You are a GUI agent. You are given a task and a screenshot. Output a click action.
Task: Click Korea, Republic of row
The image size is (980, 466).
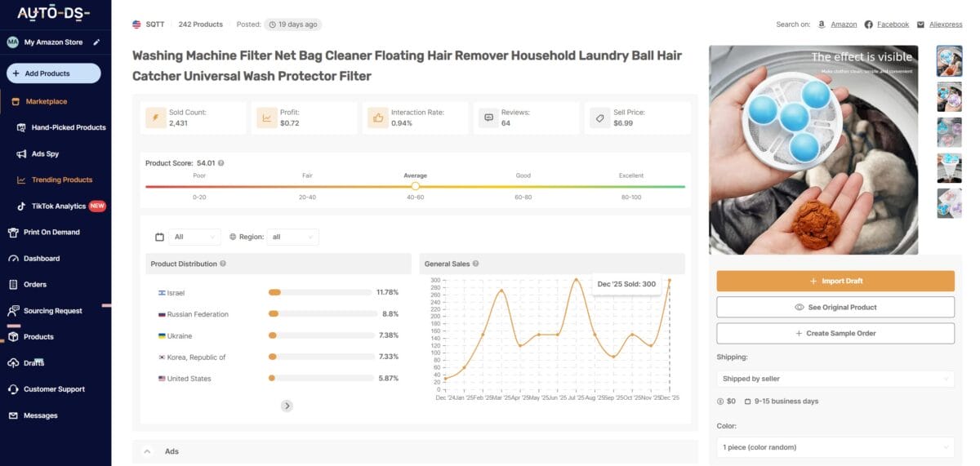click(x=278, y=357)
